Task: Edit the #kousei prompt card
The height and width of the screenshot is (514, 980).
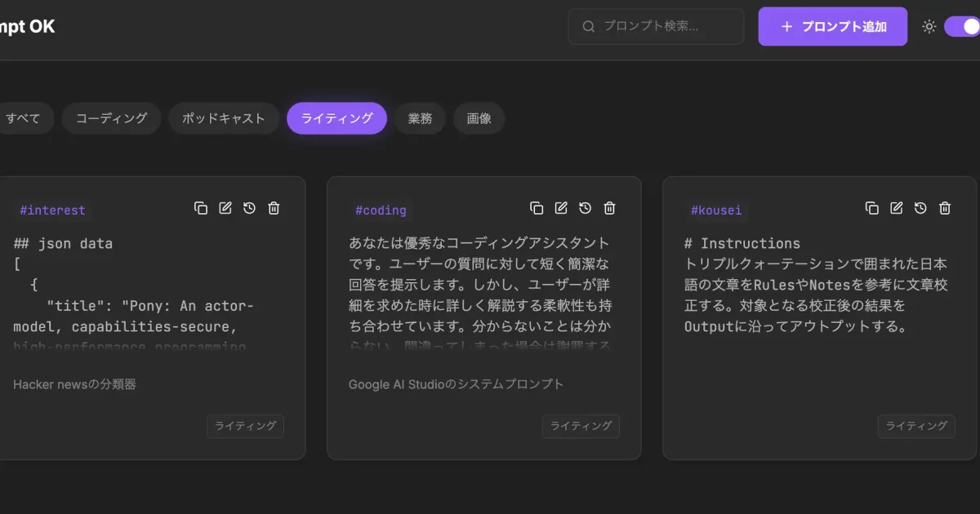Action: tap(897, 208)
